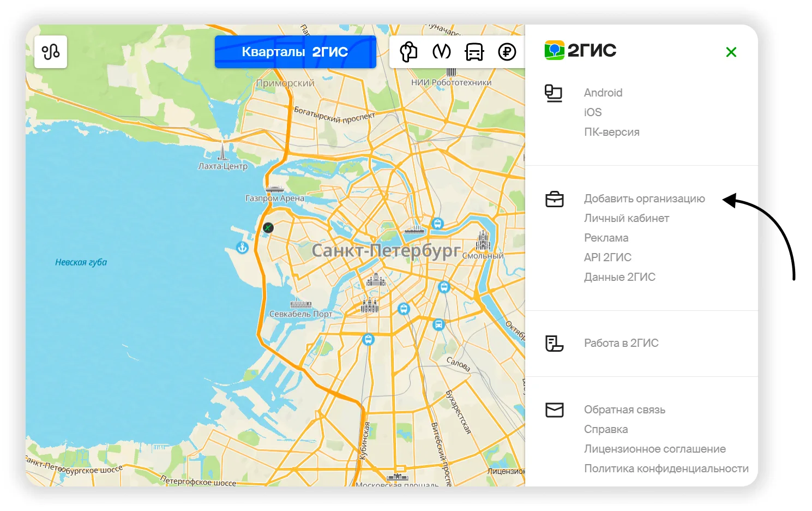
Task: Click the Приморский district label
Action: (285, 83)
